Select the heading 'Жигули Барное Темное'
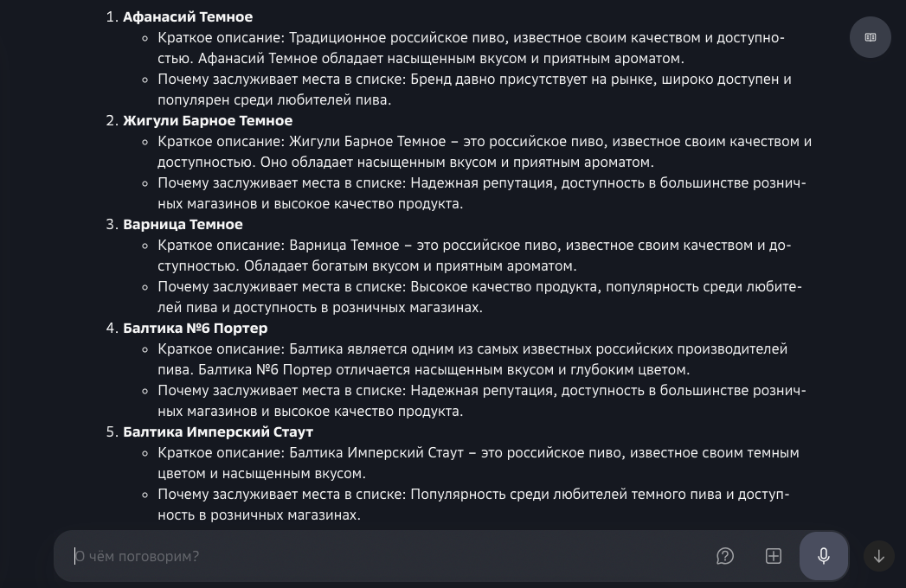Image resolution: width=906 pixels, height=588 pixels. 208,120
